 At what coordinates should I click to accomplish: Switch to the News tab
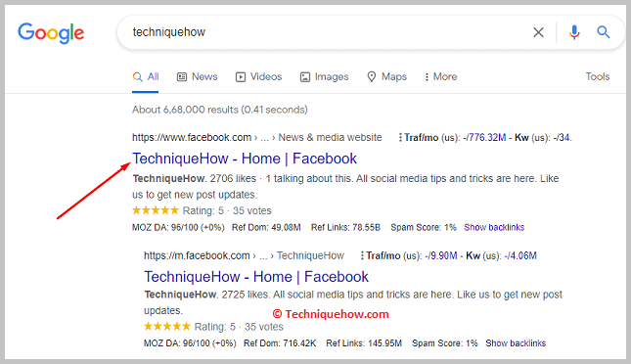pyautogui.click(x=198, y=76)
